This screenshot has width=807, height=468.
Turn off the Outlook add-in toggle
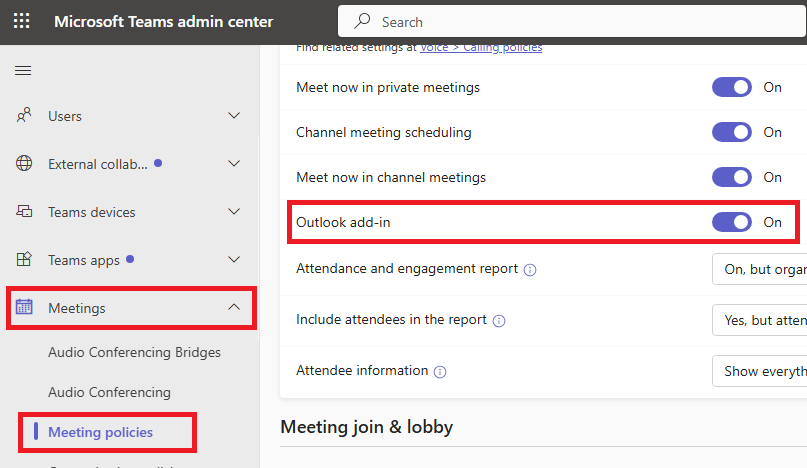pyautogui.click(x=731, y=222)
